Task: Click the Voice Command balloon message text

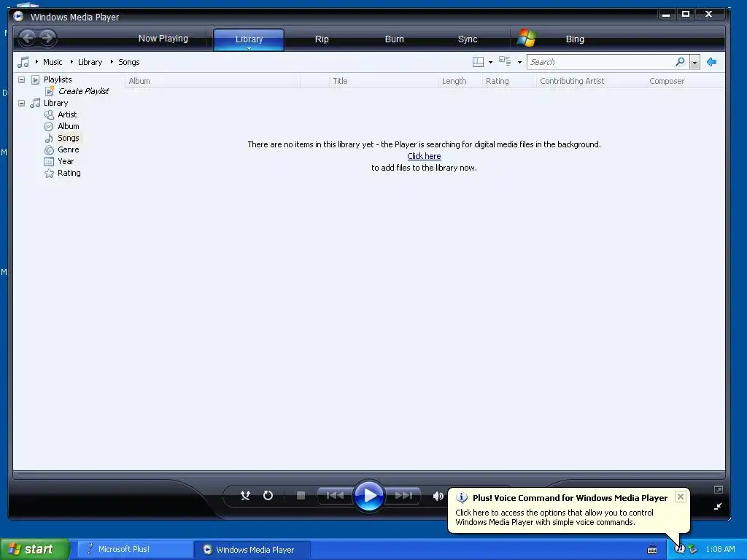Action: (554, 518)
